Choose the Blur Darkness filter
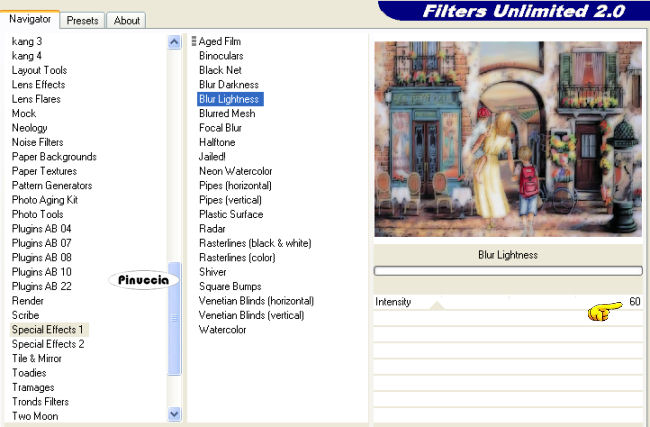 click(229, 85)
